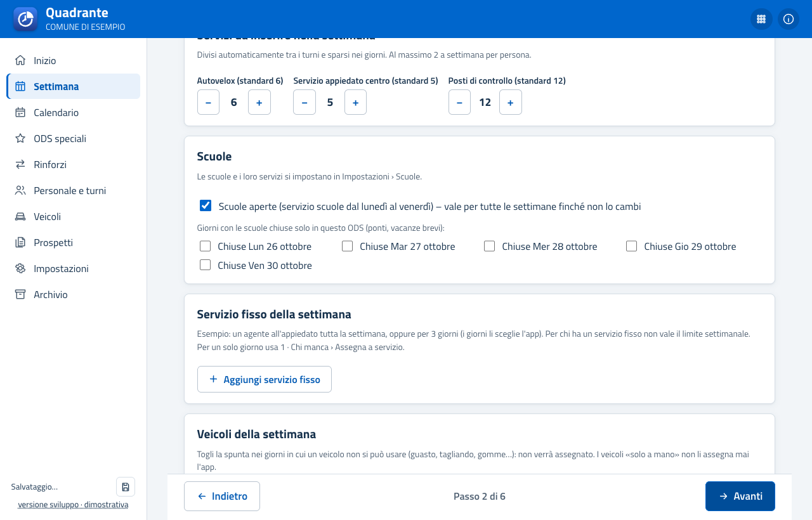Viewport: 812px width, 520px height.
Task: Open Calendario in the sidebar
Action: tap(74, 112)
